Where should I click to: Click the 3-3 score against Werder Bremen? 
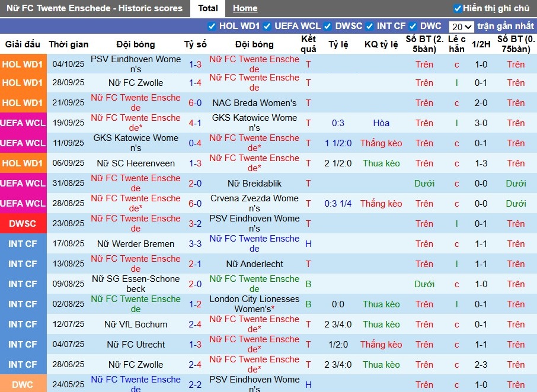(x=195, y=244)
